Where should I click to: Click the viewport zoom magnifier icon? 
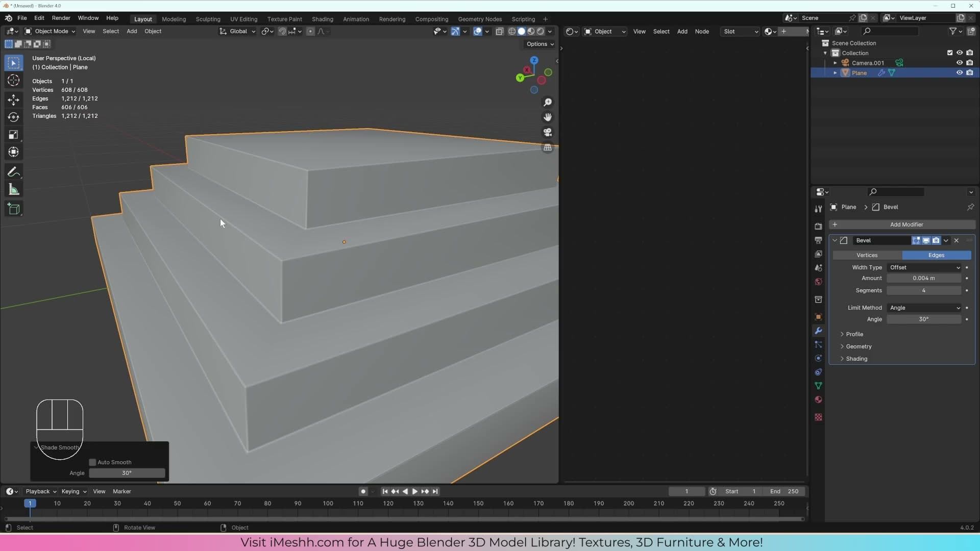click(548, 103)
